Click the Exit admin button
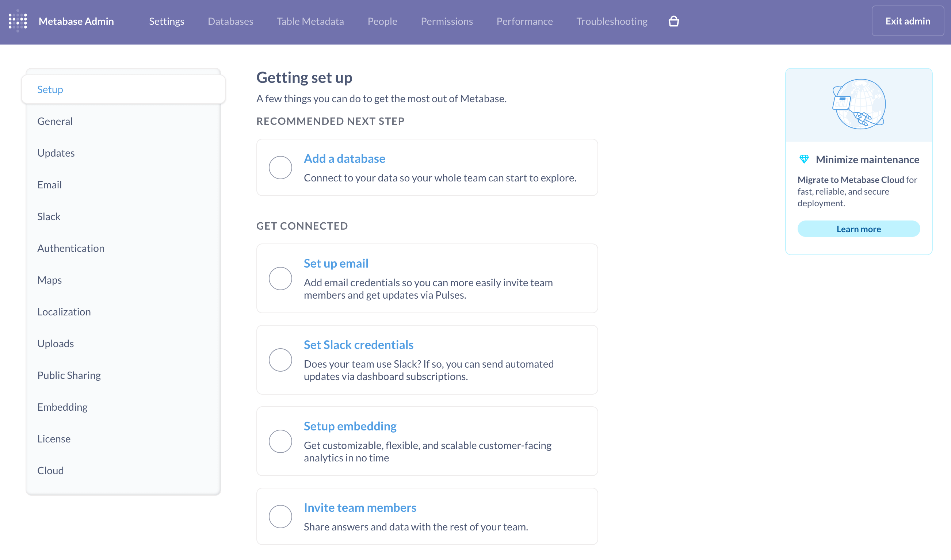 908,21
